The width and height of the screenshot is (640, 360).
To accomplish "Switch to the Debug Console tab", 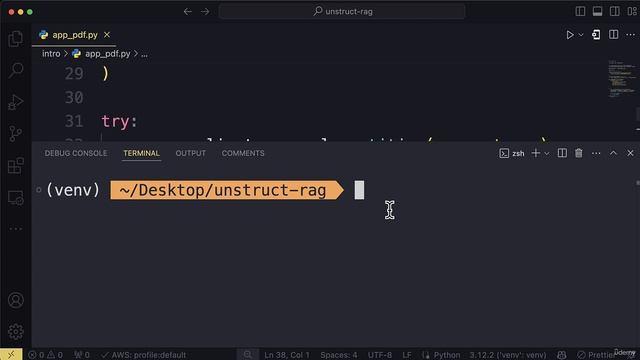I will coord(76,153).
